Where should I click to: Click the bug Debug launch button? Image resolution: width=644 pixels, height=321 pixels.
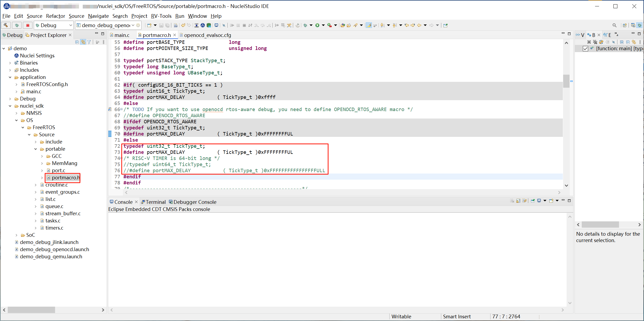(x=17, y=25)
